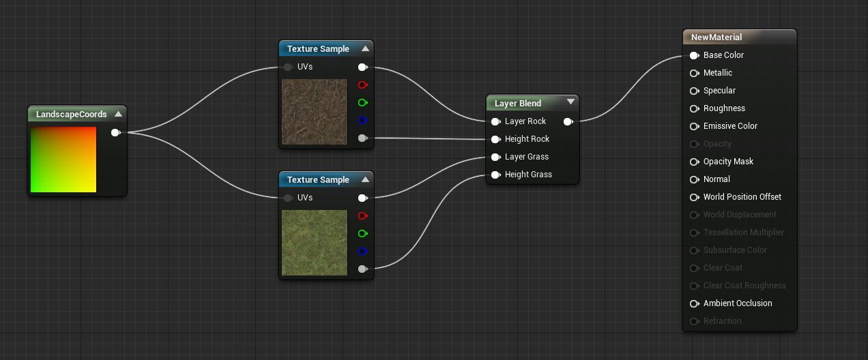Image resolution: width=868 pixels, height=360 pixels.
Task: Expand the Layer Blend node dropdown arrow
Action: point(571,102)
